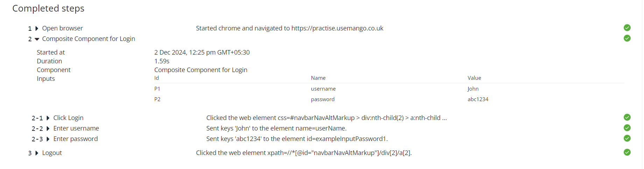Select the Logout step label

point(52,153)
